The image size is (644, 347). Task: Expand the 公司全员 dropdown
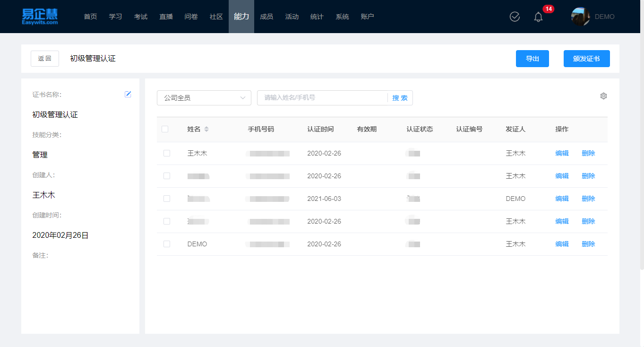pos(204,98)
